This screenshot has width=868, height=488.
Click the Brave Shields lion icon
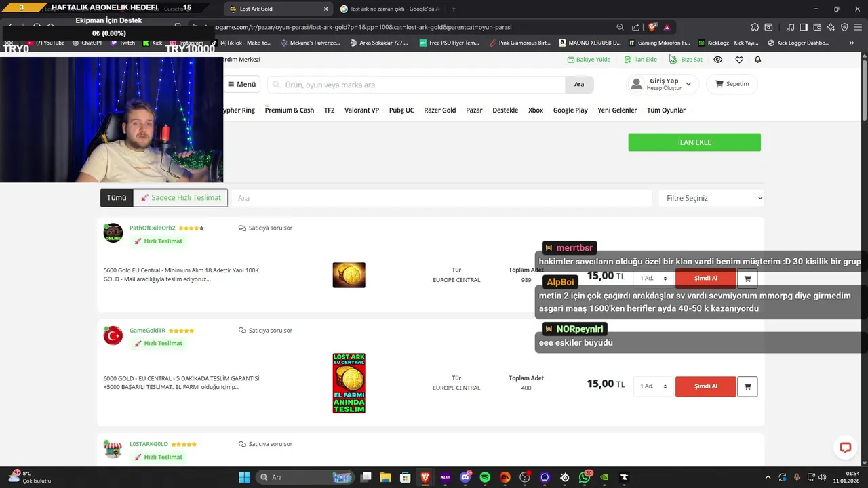tap(652, 27)
